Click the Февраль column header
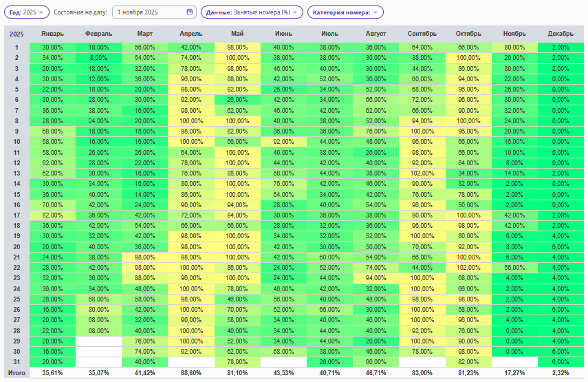588x382 pixels. click(x=98, y=34)
